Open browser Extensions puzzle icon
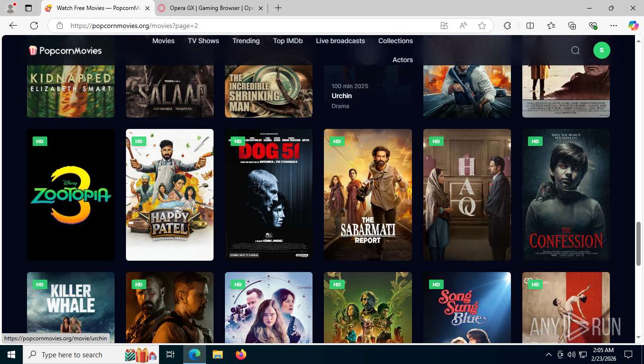Viewport: 644px width, 364px height. (x=508, y=26)
